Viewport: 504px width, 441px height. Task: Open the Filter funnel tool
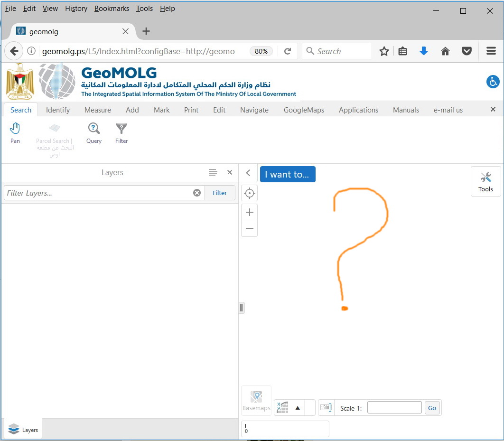coord(121,133)
